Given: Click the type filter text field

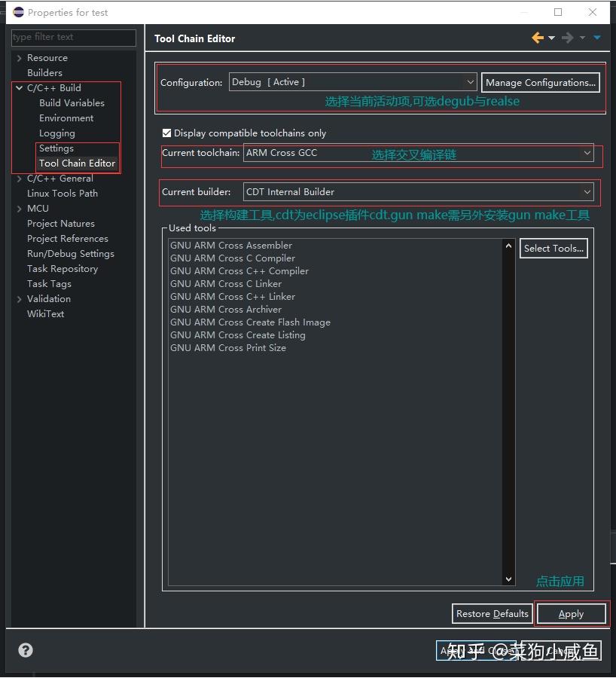Looking at the screenshot, I should click(73, 38).
